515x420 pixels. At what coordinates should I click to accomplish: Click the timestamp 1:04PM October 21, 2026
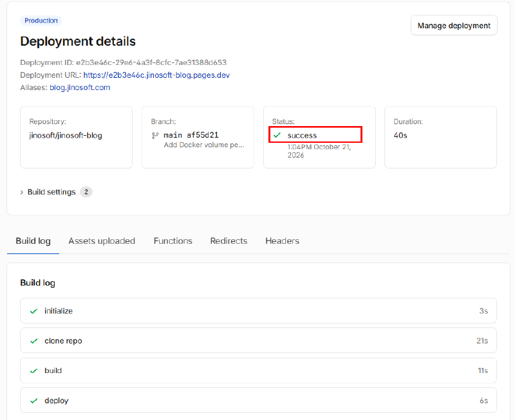[x=319, y=151]
